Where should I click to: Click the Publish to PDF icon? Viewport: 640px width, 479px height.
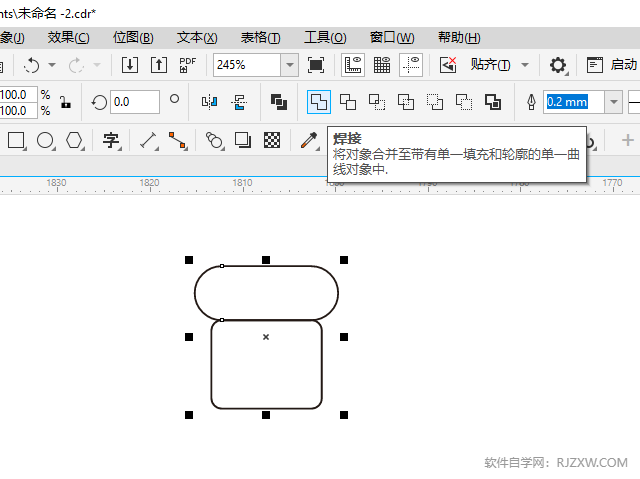(188, 65)
